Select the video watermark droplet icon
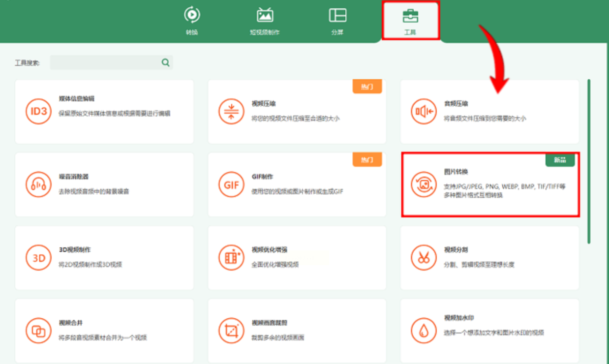The image size is (609, 364). pyautogui.click(x=424, y=331)
